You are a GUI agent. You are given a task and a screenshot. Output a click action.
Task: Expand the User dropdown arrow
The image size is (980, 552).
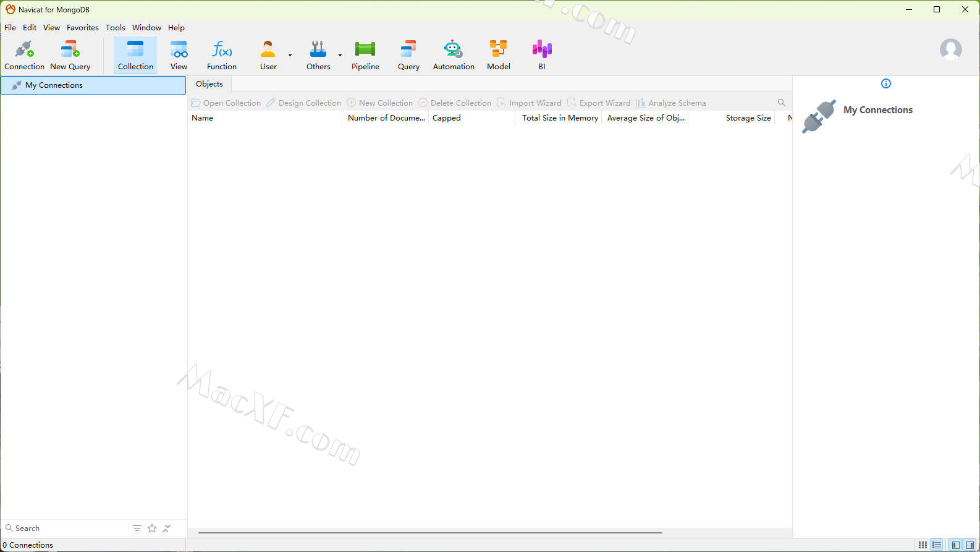coord(290,55)
